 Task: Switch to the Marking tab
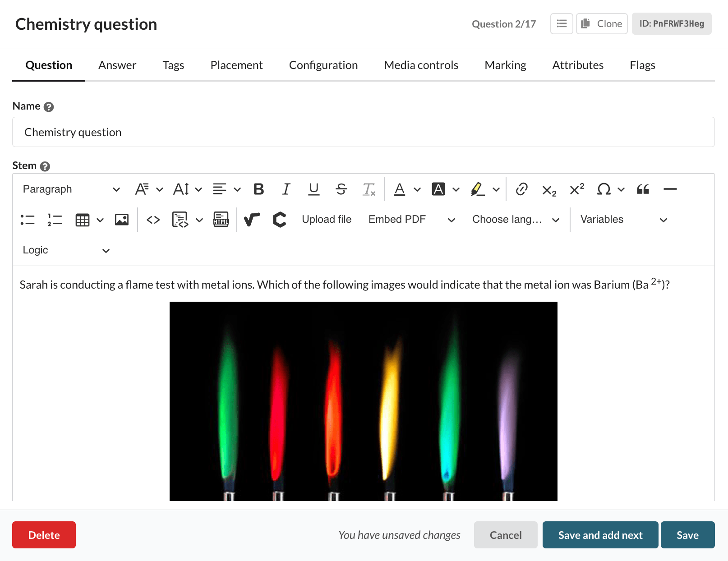[x=505, y=65]
